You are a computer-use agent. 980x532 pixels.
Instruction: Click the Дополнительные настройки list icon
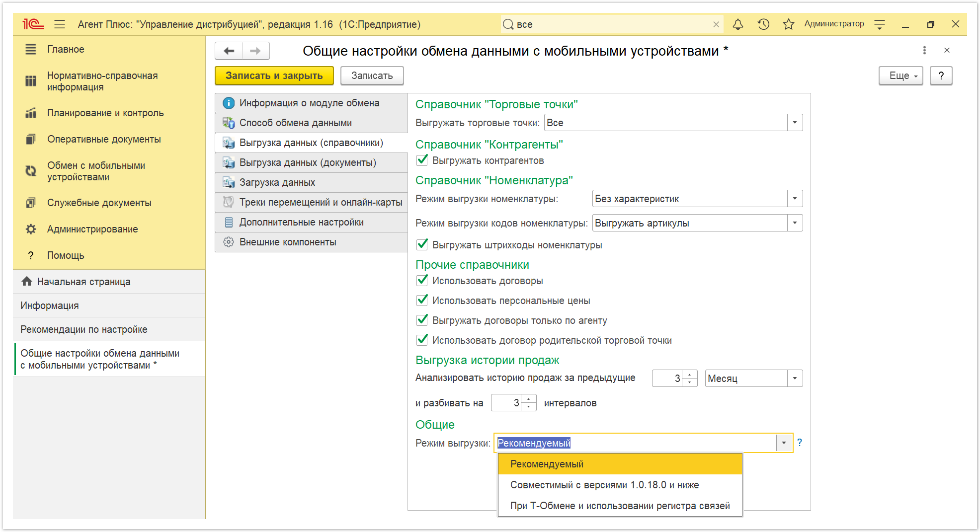click(x=229, y=222)
